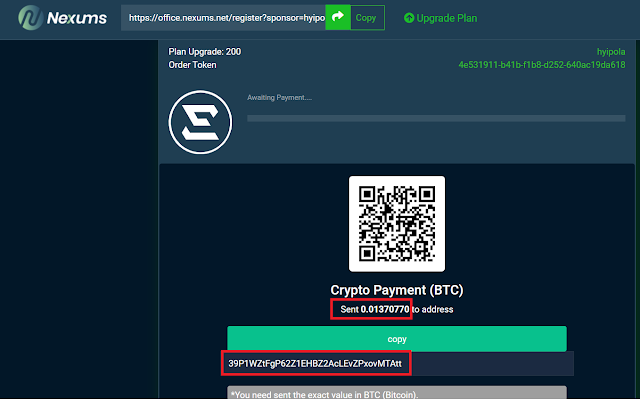
Task: Click the Bitcoin payment QR code
Action: (x=397, y=224)
